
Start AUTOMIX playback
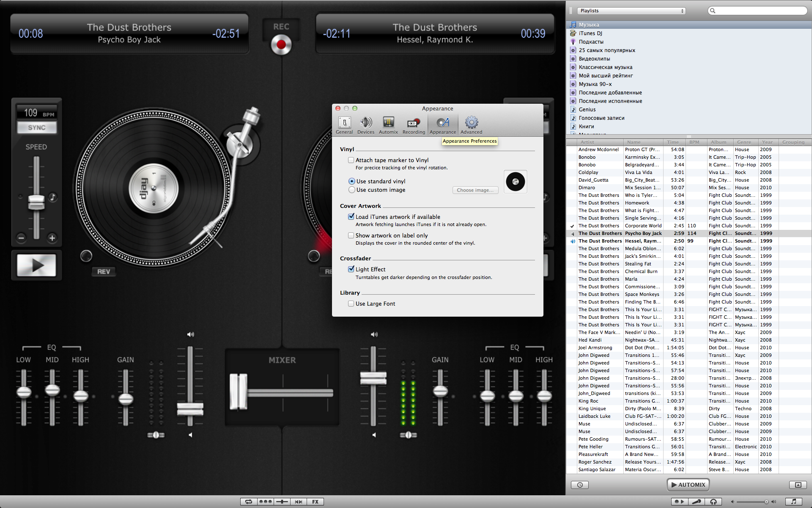point(688,485)
